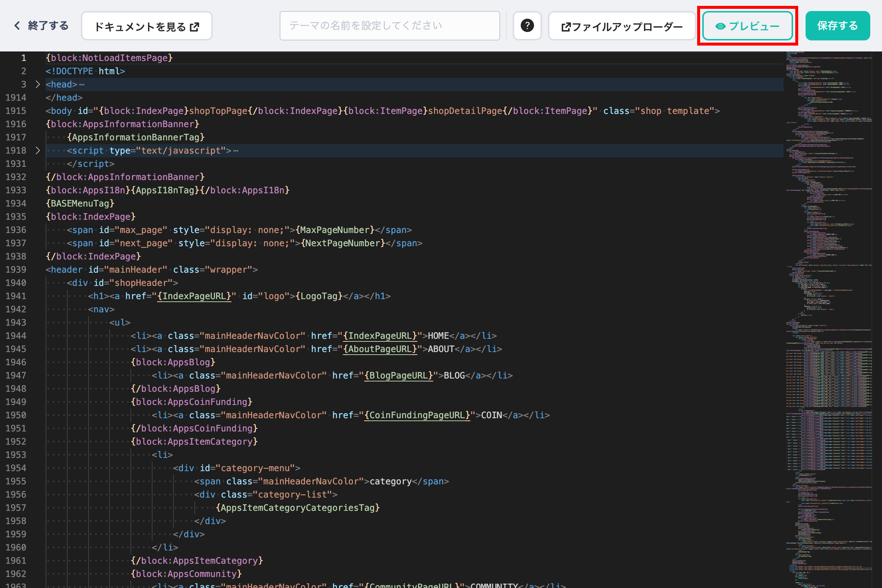Click the {BASEMenuTag} line
Viewport: 882px width, 588px height.
pos(80,204)
